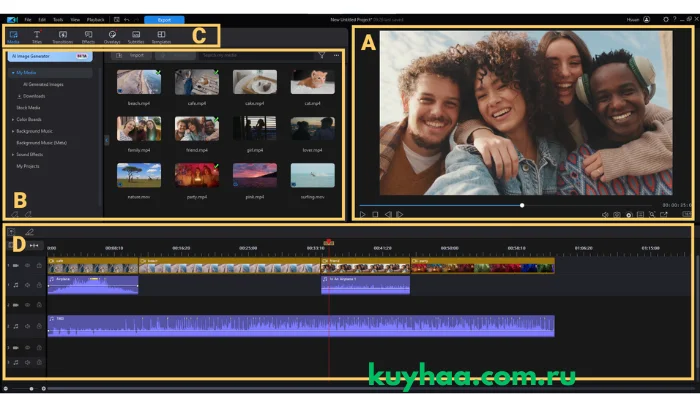Screen dimensions: 700x394
Task: Select the cat.mp4 kitten thumbnail
Action: tap(312, 82)
